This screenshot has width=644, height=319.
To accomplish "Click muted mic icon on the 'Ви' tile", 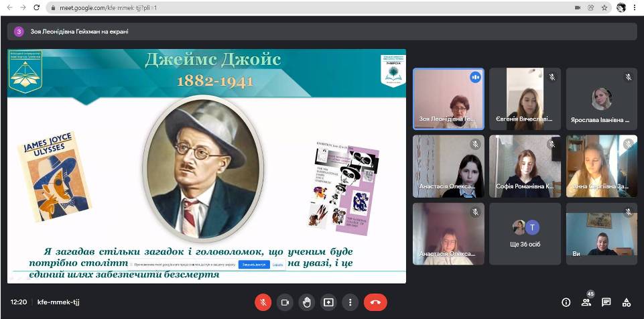I will pyautogui.click(x=629, y=212).
